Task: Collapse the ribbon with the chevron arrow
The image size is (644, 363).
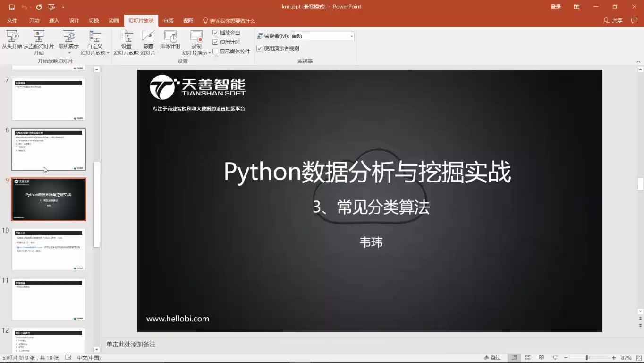Action: pyautogui.click(x=638, y=61)
